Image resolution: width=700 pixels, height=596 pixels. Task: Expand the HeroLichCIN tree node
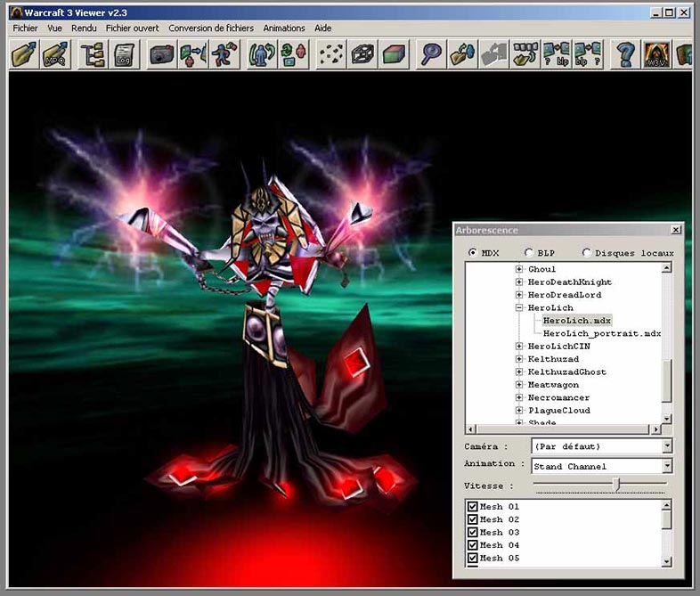point(518,346)
